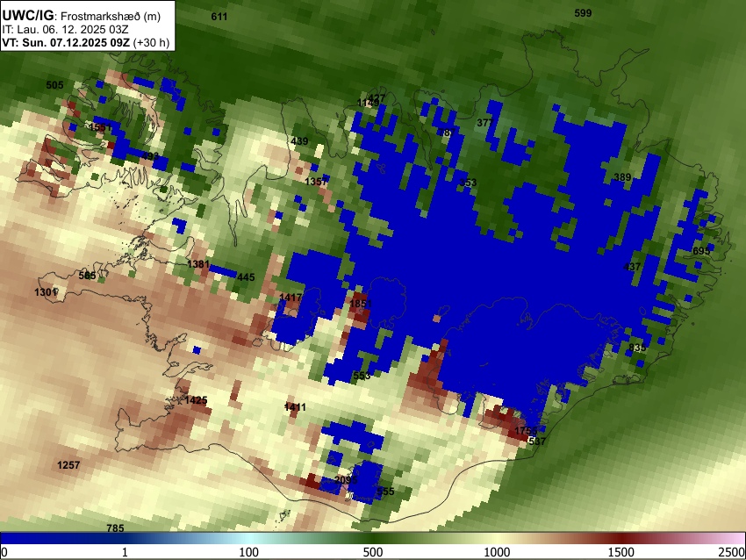
Task: Click the '695' map label
Action: click(x=701, y=251)
